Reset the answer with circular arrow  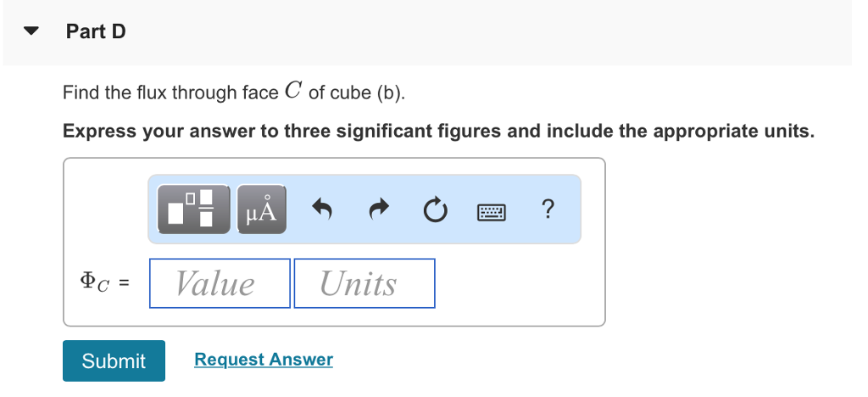[x=435, y=210]
